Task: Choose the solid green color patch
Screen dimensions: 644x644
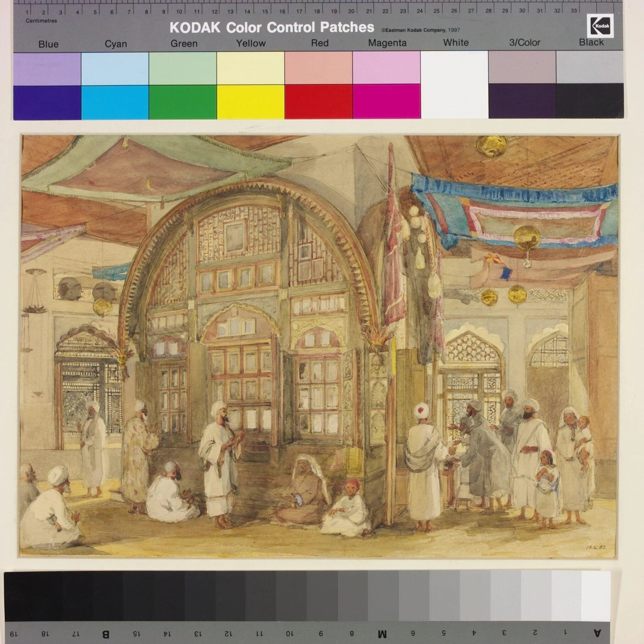Action: 183,102
